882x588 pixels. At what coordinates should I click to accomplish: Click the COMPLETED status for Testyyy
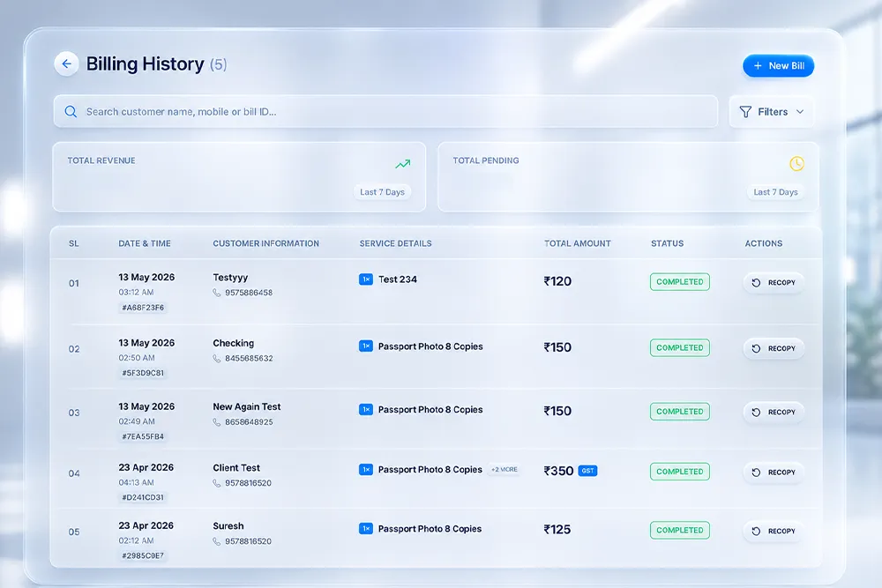(x=679, y=281)
